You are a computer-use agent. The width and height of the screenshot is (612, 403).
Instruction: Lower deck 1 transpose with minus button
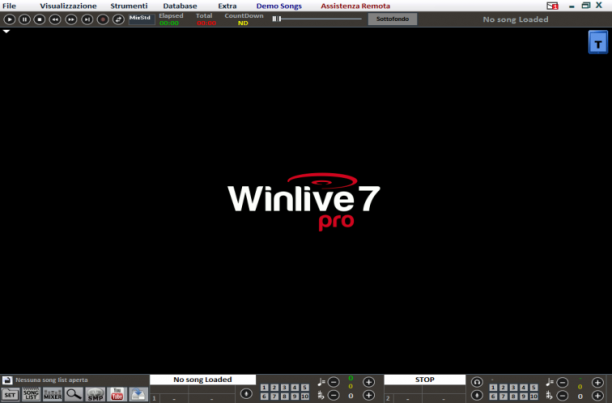[x=333, y=395]
